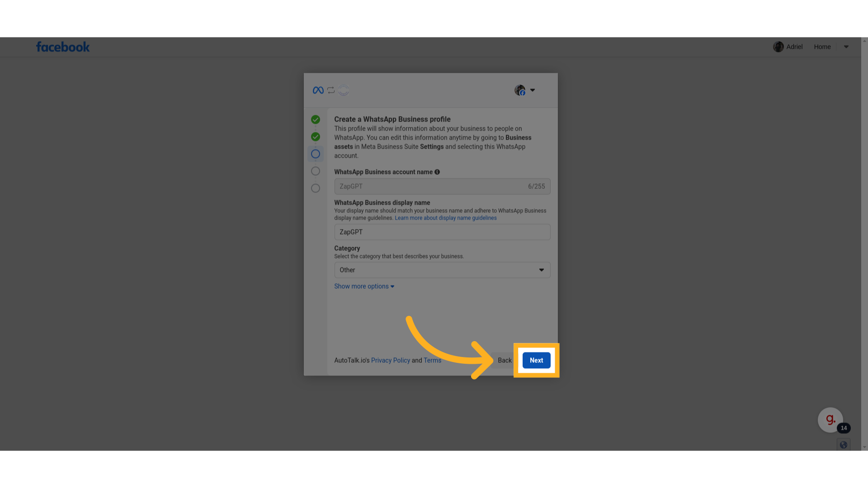
Task: Click the Back button
Action: pyautogui.click(x=505, y=361)
